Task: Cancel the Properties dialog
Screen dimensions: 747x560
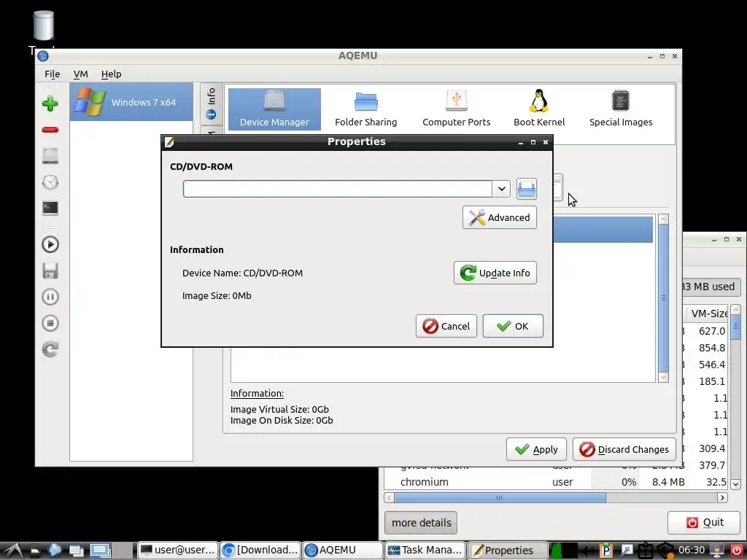Action: click(x=446, y=326)
